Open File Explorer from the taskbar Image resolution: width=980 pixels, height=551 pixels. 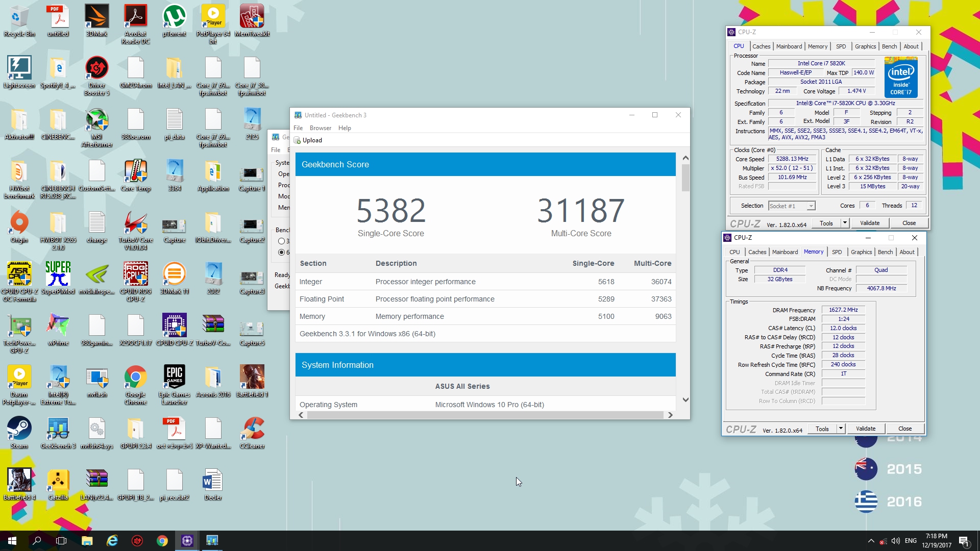click(87, 541)
